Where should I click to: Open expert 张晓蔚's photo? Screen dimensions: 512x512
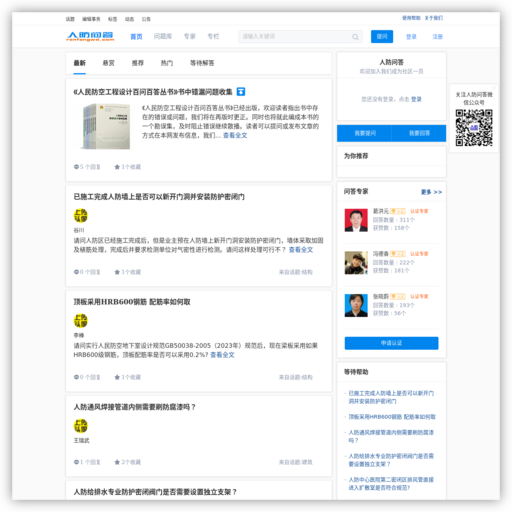pos(356,305)
